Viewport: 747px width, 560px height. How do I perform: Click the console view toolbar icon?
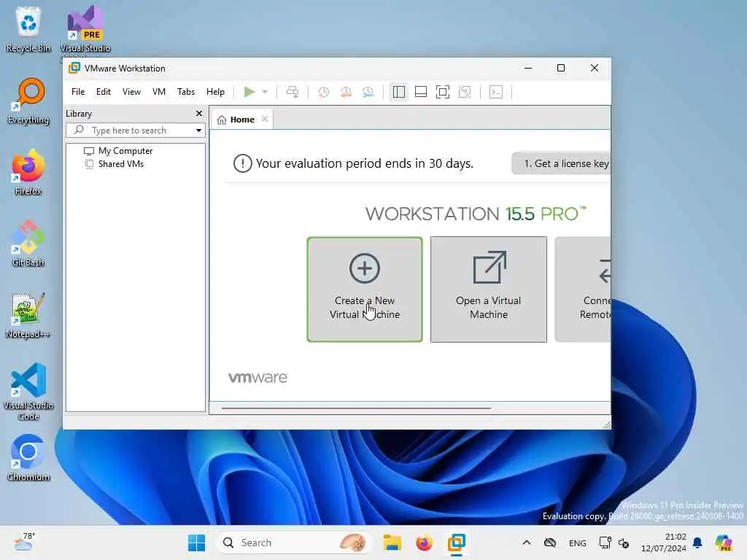click(496, 92)
